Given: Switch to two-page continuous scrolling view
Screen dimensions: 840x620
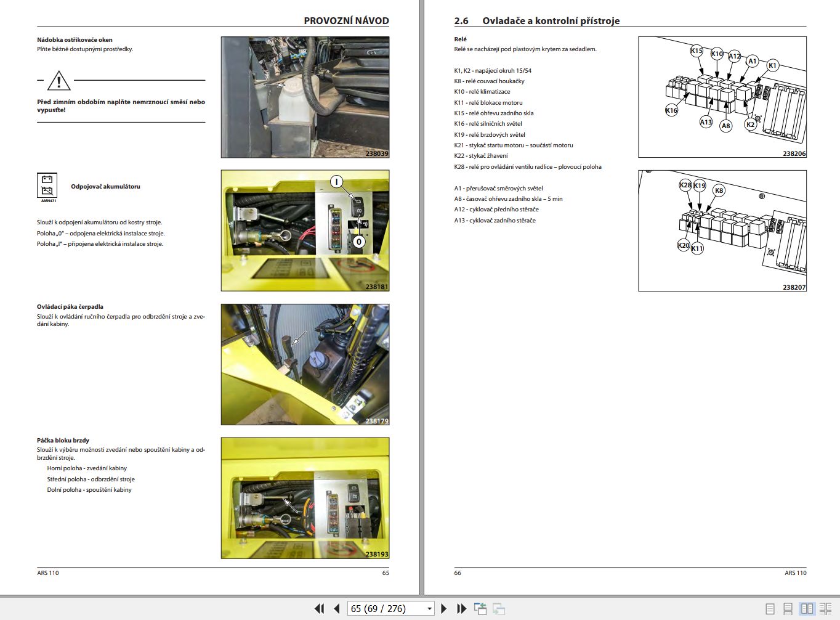Looking at the screenshot, I should [826, 608].
